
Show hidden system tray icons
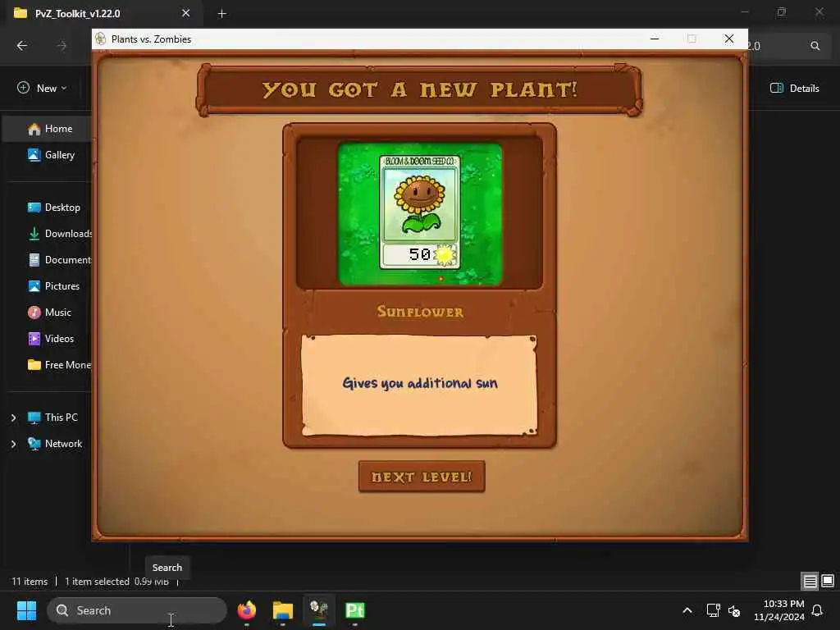pyautogui.click(x=687, y=610)
